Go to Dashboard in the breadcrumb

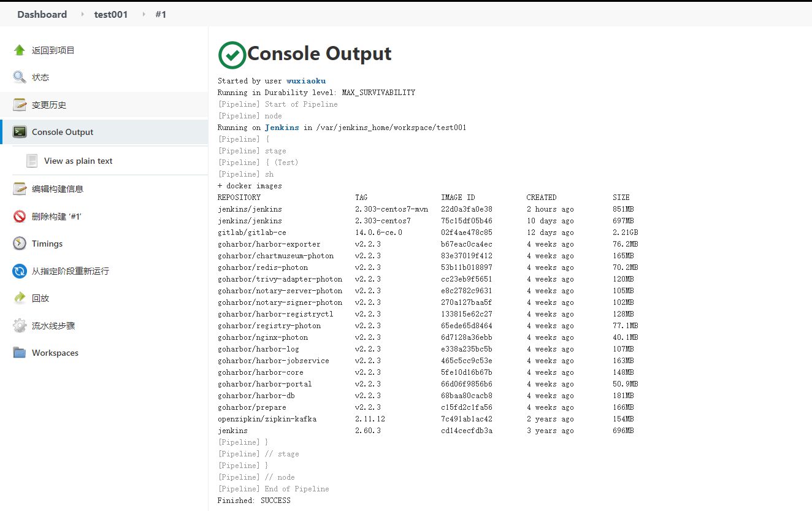[x=42, y=14]
